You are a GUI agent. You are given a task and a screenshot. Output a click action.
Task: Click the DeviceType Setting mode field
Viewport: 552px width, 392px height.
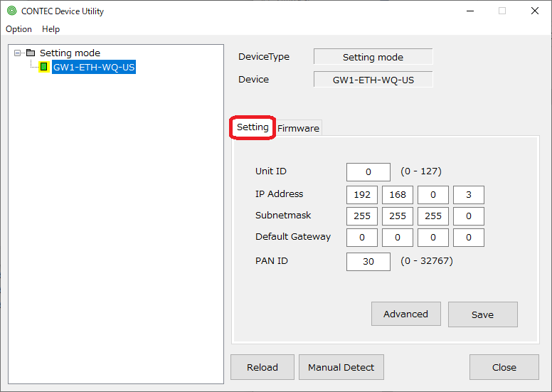(x=373, y=57)
